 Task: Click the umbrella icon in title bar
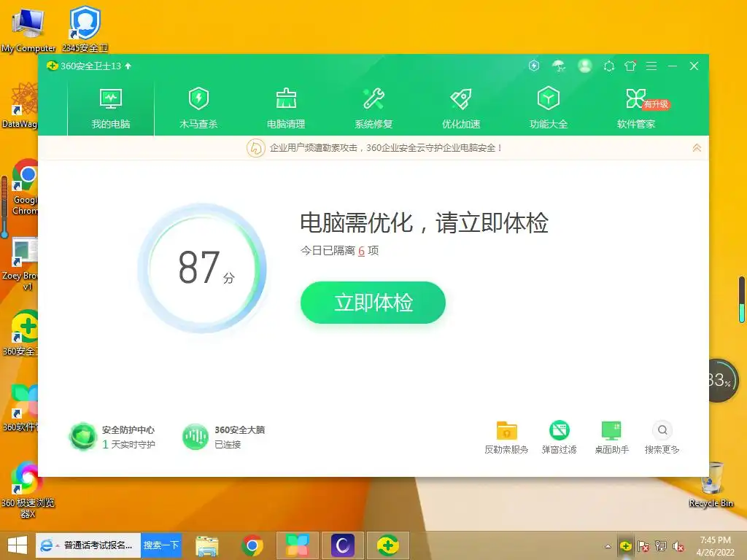(x=559, y=66)
